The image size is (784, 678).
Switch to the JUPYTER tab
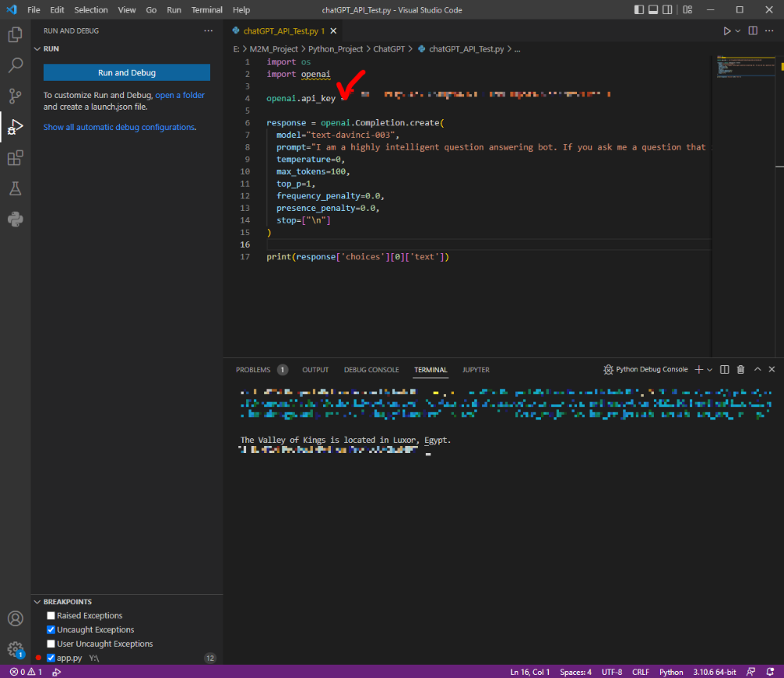coord(476,369)
